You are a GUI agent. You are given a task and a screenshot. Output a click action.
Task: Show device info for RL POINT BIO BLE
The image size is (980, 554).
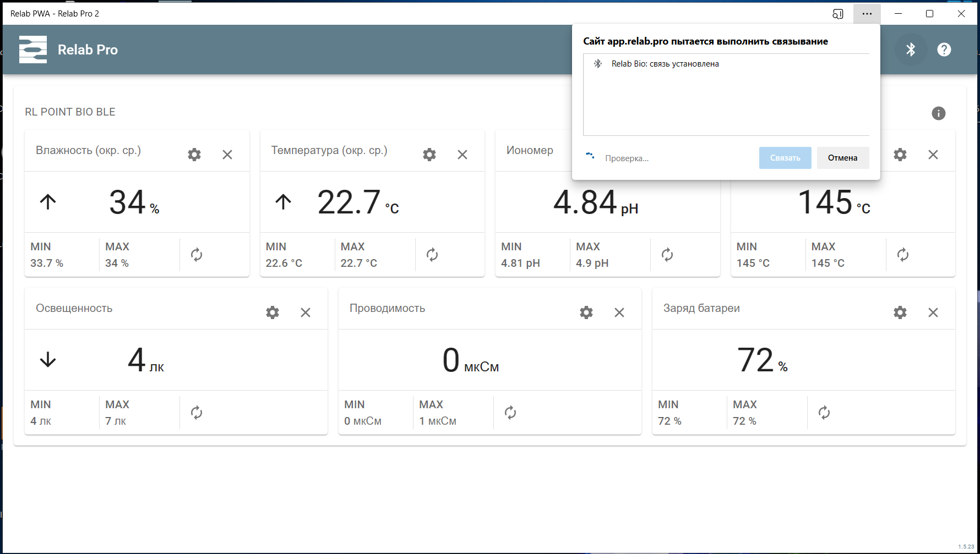939,113
